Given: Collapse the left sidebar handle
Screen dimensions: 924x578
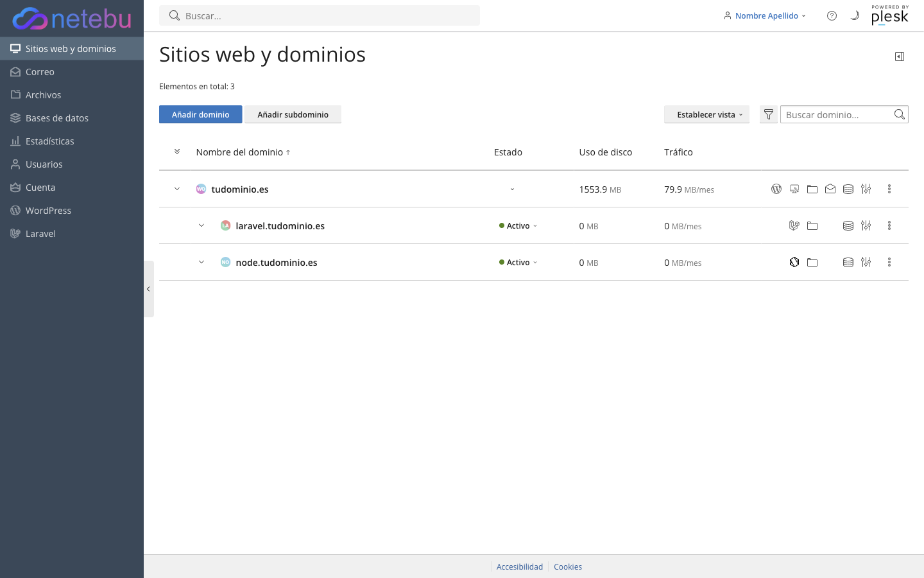Looking at the screenshot, I should tap(149, 289).
